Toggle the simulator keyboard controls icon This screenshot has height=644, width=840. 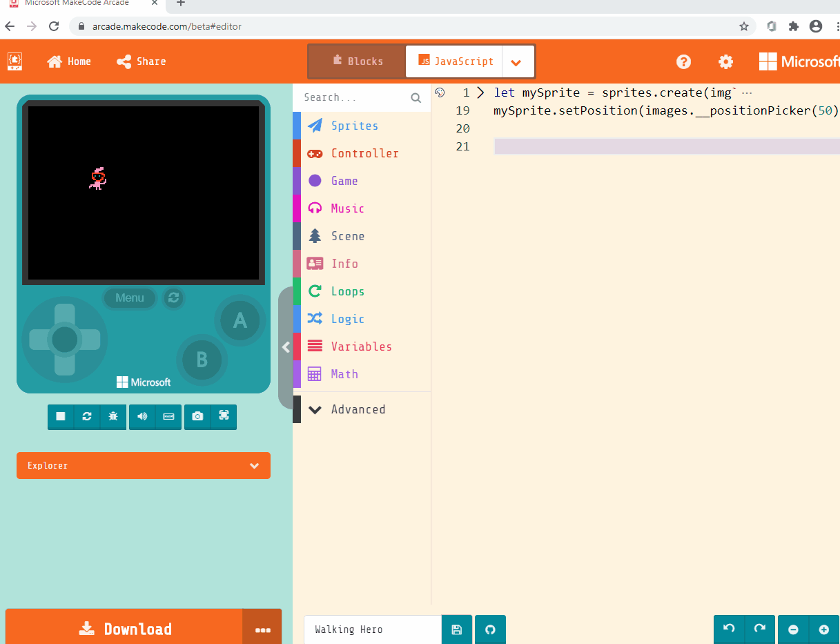tap(168, 416)
